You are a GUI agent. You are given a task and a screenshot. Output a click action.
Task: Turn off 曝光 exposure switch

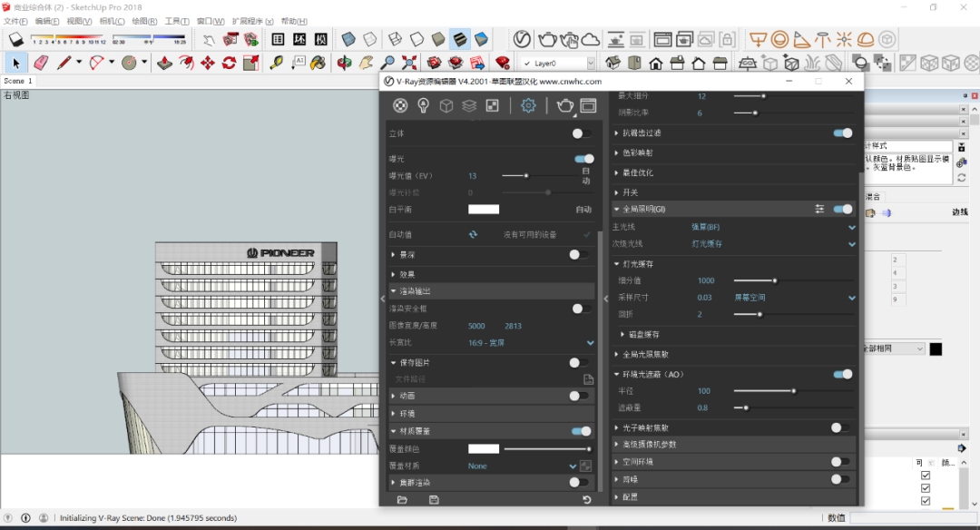pos(584,159)
